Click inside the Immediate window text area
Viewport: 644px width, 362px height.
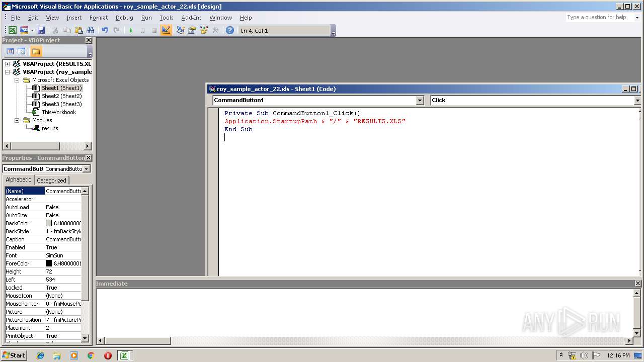365,312
